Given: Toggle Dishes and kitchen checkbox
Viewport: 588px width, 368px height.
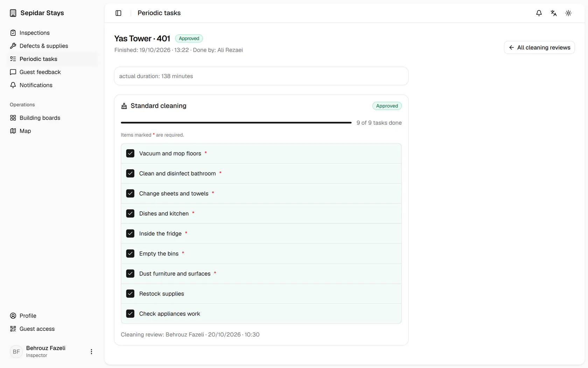Looking at the screenshot, I should click(130, 213).
